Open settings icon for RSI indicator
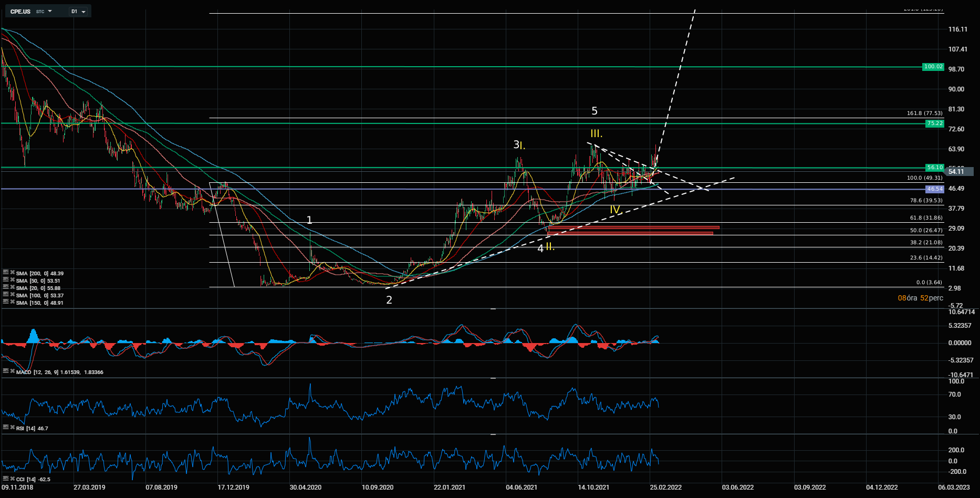The image size is (980, 498). [5, 428]
